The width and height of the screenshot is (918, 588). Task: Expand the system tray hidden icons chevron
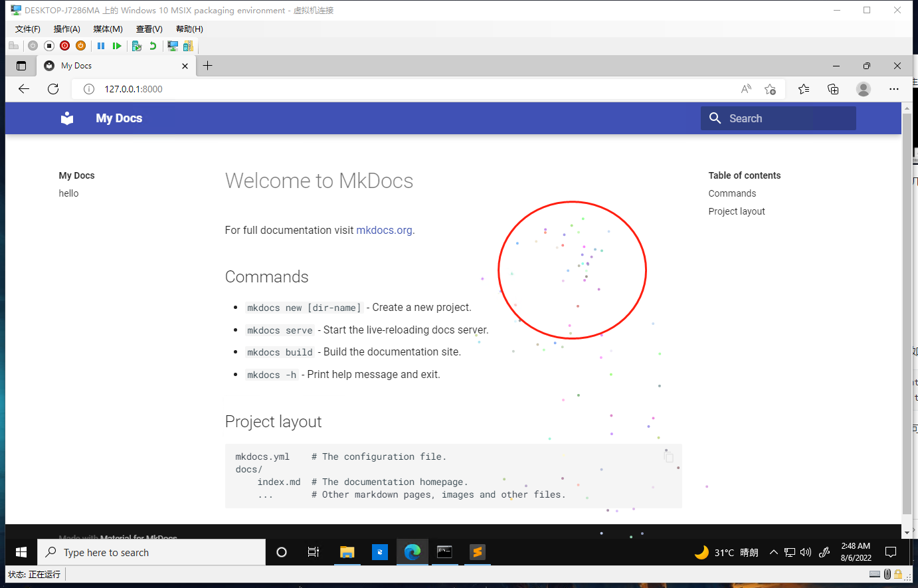point(773,552)
